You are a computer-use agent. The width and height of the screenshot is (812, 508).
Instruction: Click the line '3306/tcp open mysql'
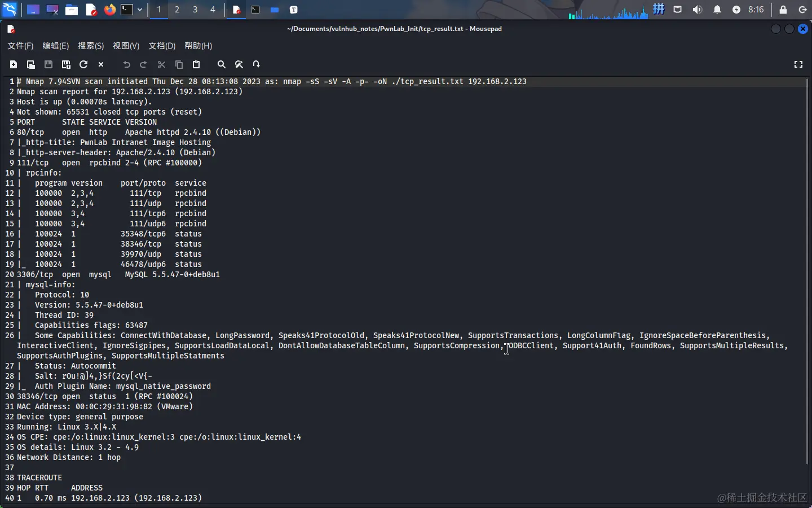tap(118, 274)
